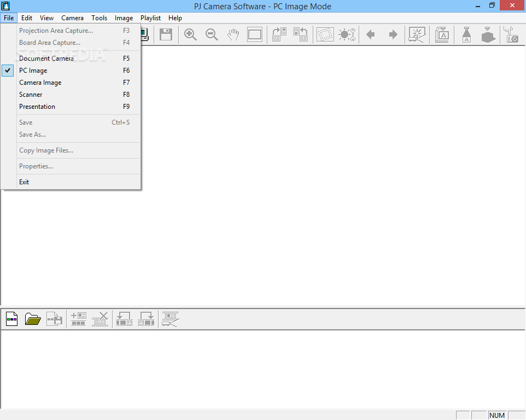The width and height of the screenshot is (526, 420).
Task: Click Save menu entry
Action: [x=71, y=122]
